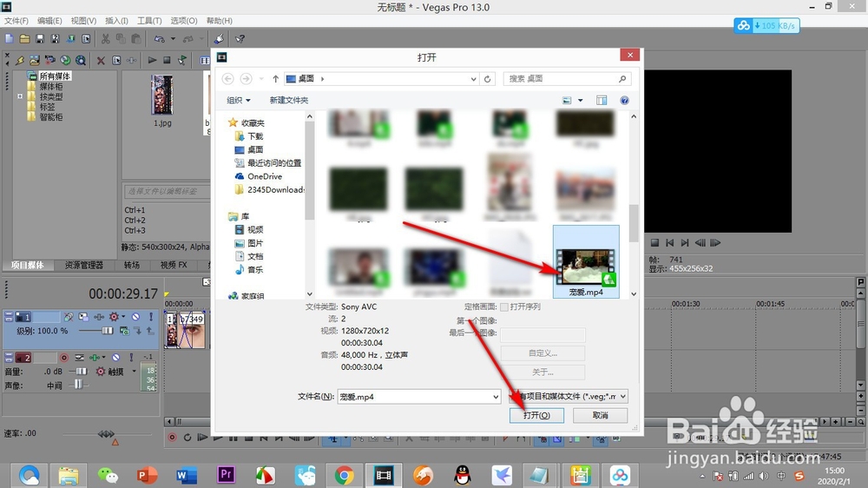Select 下载 in dialog favorites
Image resolution: width=868 pixels, height=488 pixels.
coord(255,136)
